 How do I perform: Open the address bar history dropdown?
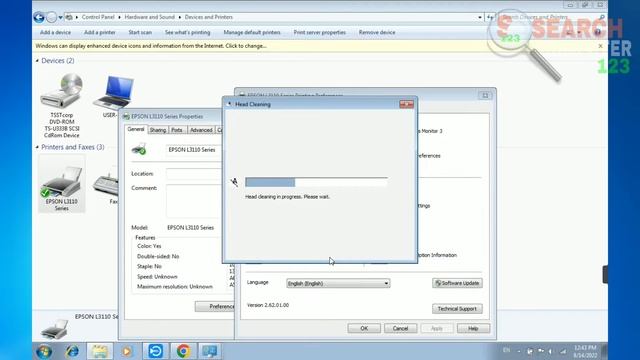(x=480, y=17)
